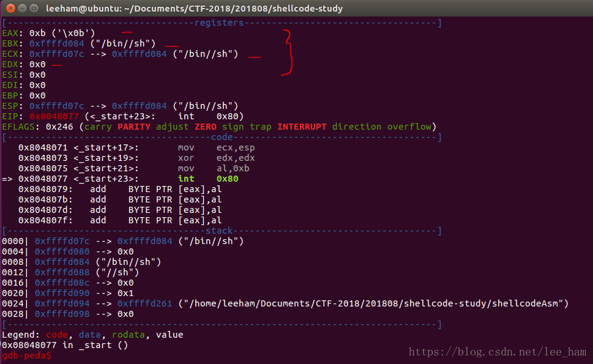Click the code section header
Image resolution: width=593 pixels, height=364 pixels.
[x=222, y=137]
